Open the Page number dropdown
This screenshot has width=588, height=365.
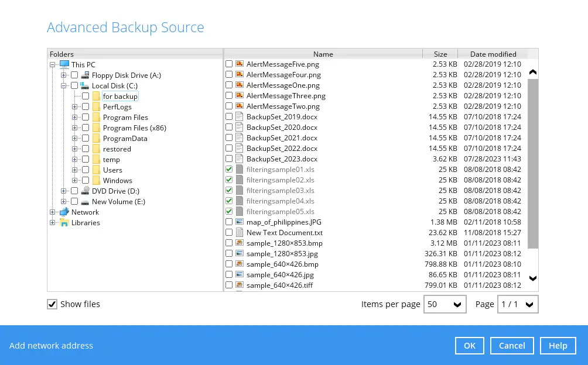pos(517,304)
